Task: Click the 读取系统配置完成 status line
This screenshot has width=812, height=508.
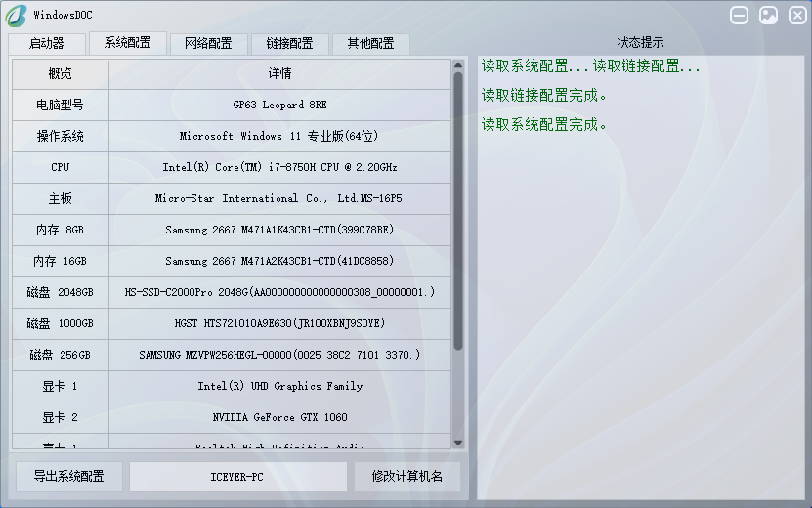Action: coord(543,124)
